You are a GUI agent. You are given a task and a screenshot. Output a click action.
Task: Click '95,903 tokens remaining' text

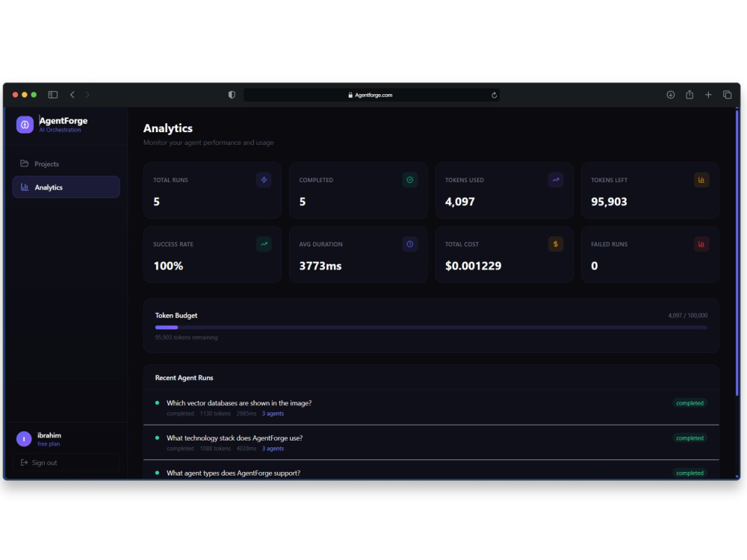(x=186, y=337)
